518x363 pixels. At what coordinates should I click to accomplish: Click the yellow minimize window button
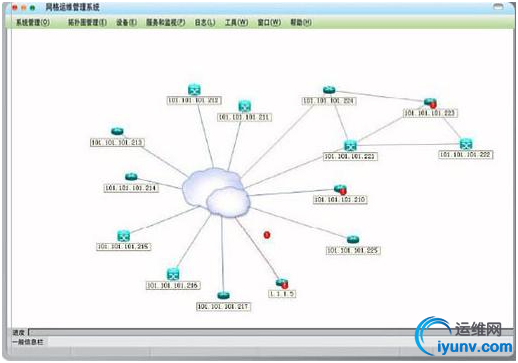coord(24,7)
